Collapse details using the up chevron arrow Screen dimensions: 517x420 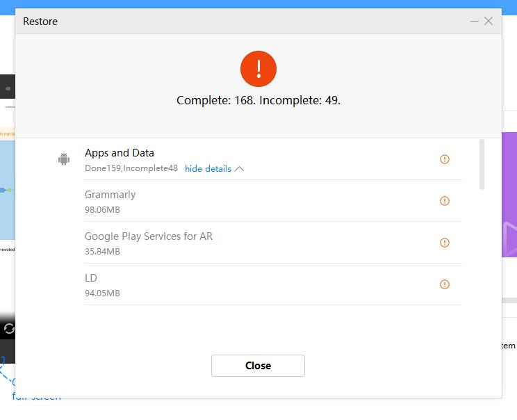click(240, 168)
